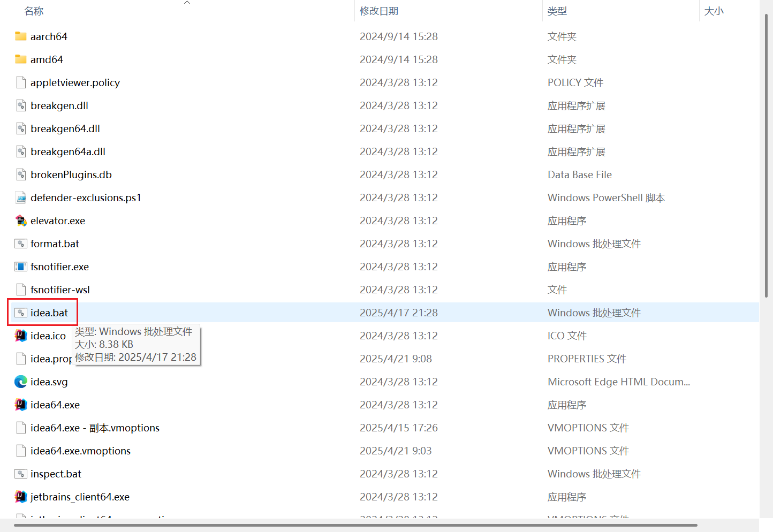Sort by the 名称 column header

[34, 11]
